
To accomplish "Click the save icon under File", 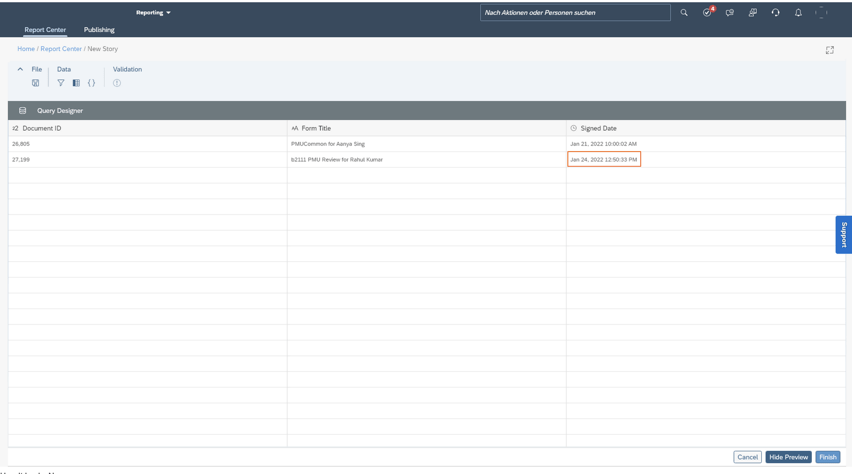I will point(35,83).
